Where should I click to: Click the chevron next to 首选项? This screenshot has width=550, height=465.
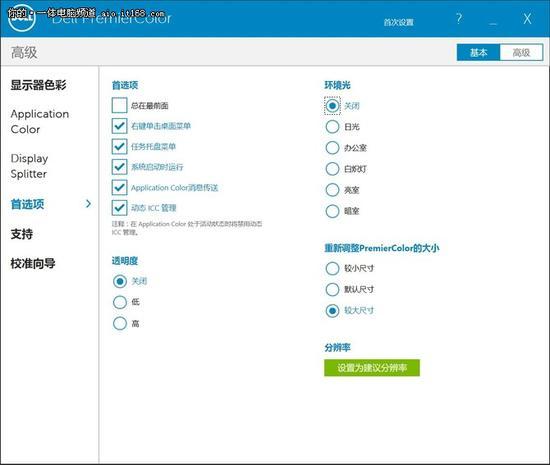pyautogui.click(x=88, y=204)
